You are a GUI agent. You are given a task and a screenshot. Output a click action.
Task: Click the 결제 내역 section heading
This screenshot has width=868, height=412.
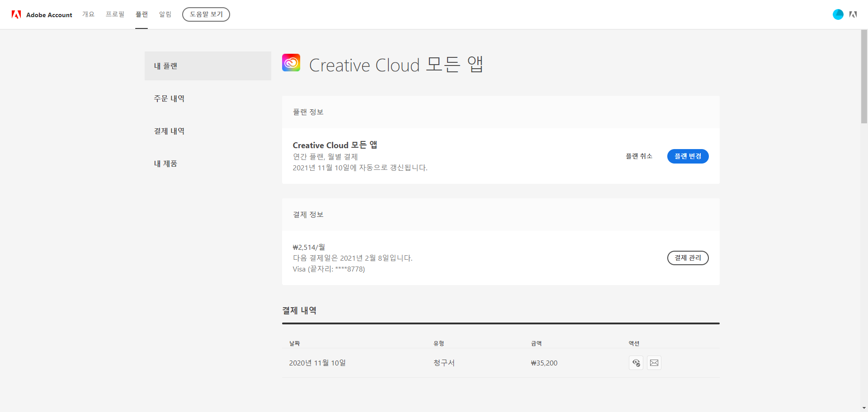coord(299,311)
